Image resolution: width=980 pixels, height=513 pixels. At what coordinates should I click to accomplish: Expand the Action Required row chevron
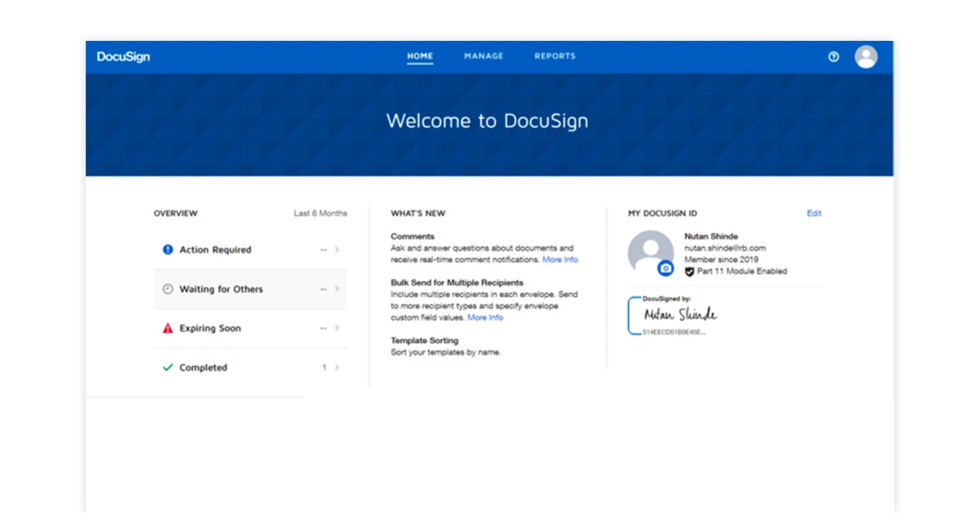click(x=337, y=249)
